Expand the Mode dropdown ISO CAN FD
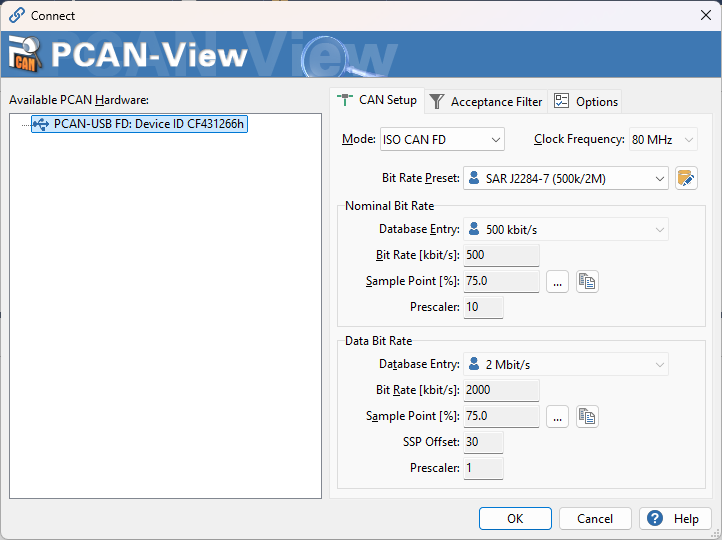The width and height of the screenshot is (722, 540). click(442, 139)
